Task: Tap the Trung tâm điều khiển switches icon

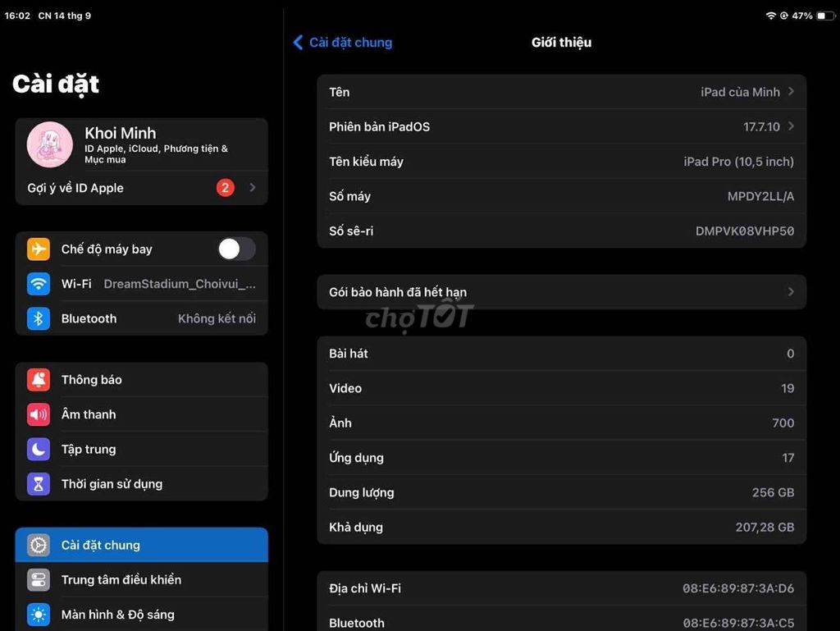Action: click(x=39, y=580)
